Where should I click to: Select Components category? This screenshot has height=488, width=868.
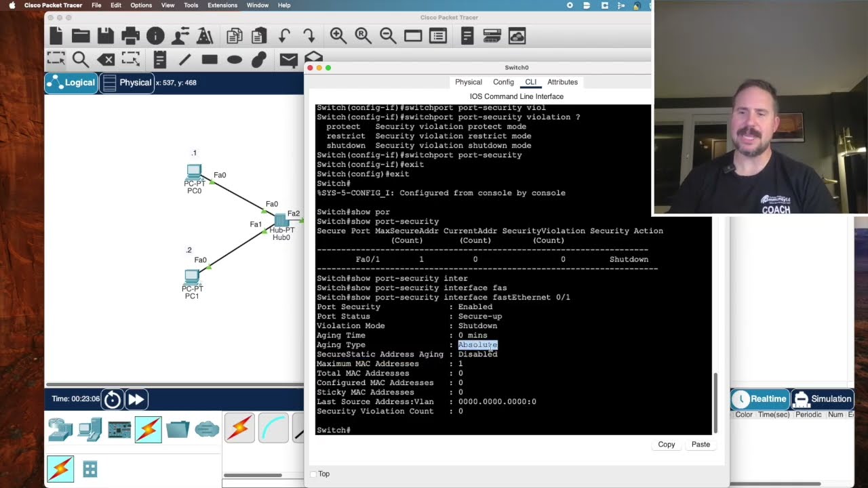[x=119, y=430]
